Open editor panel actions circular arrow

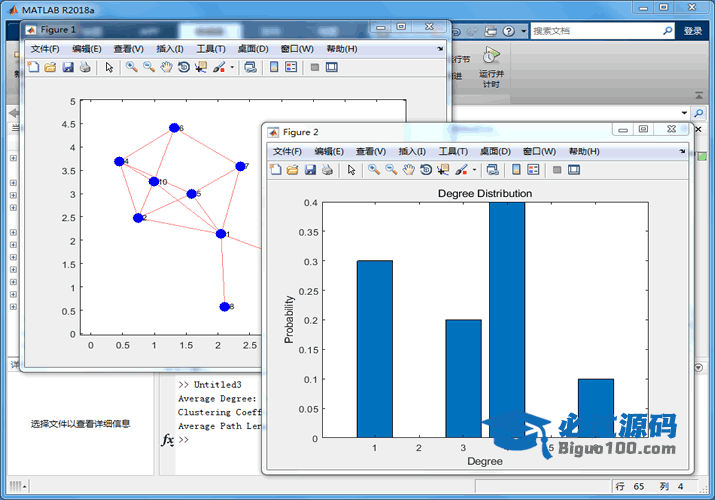coord(698,367)
